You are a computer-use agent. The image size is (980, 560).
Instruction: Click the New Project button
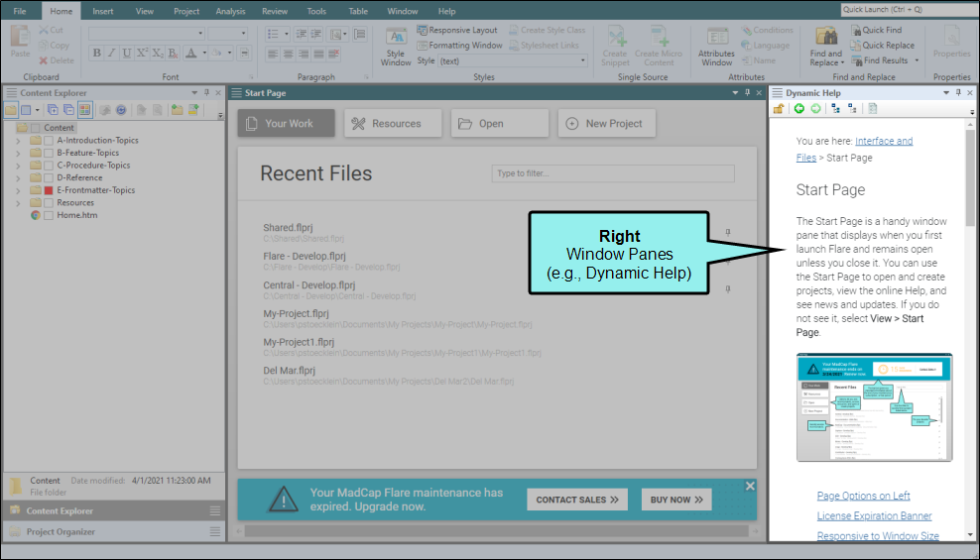607,123
